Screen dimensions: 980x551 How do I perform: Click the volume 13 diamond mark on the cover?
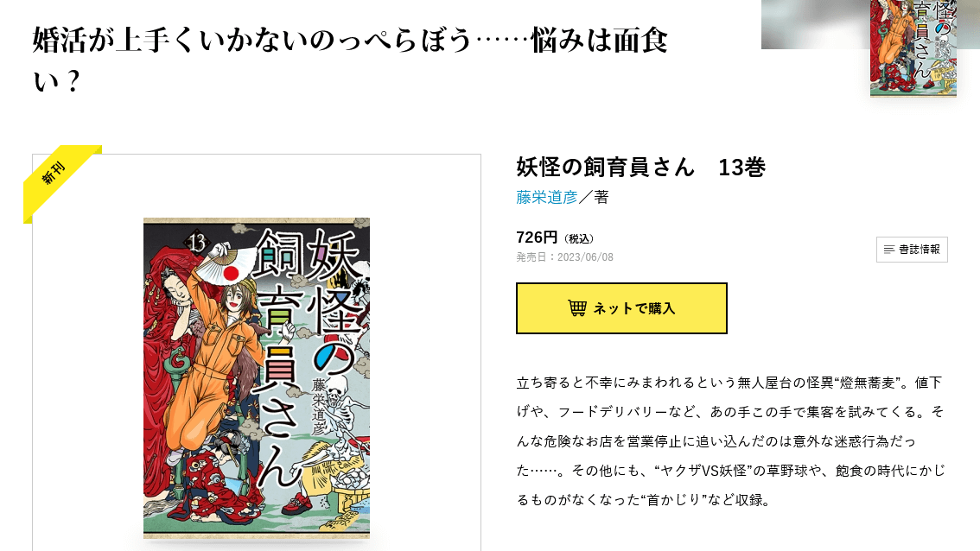[x=196, y=243]
